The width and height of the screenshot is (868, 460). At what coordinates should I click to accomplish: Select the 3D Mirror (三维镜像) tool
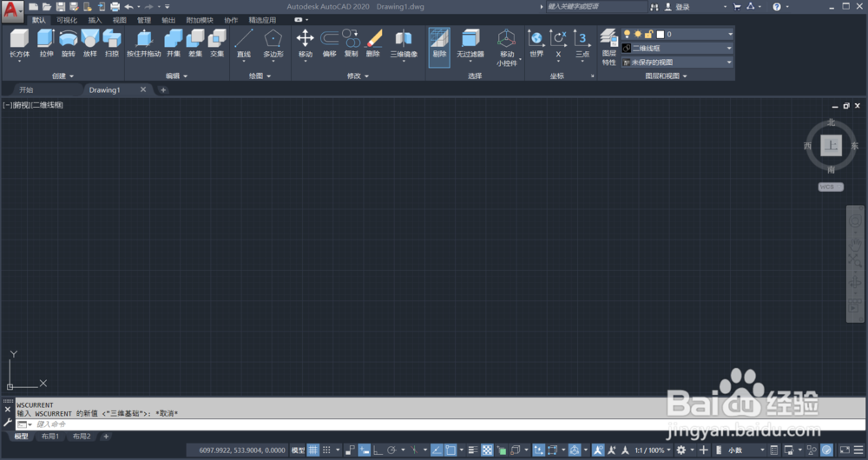[404, 43]
